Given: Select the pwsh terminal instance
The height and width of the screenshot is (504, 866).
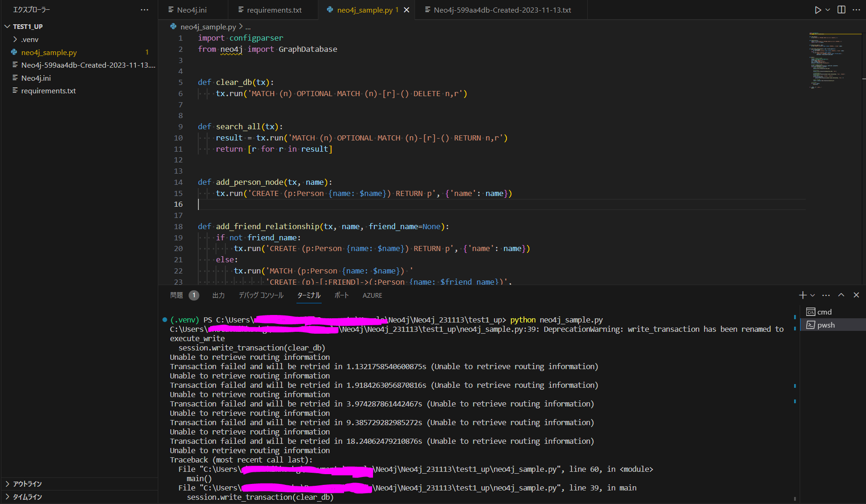Looking at the screenshot, I should [x=825, y=325].
